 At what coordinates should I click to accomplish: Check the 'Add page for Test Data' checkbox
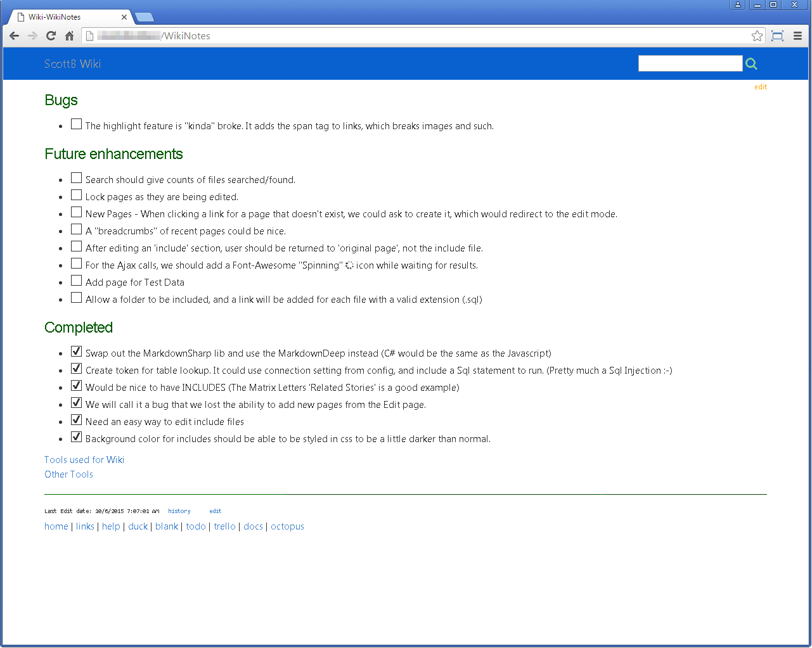[76, 281]
